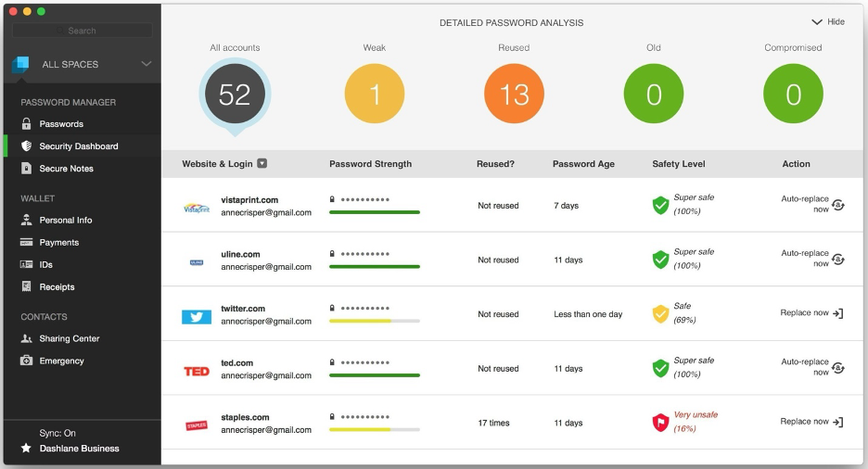Click the Dashlane cube logo
Image resolution: width=868 pixels, height=469 pixels.
click(x=20, y=65)
